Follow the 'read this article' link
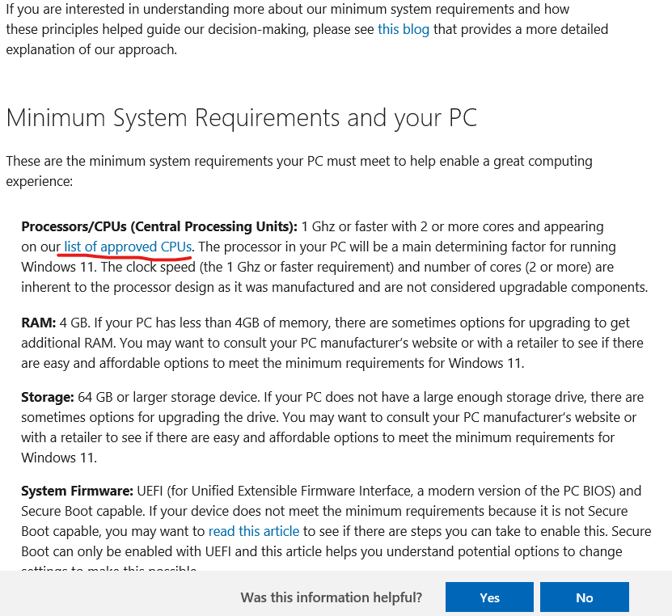The width and height of the screenshot is (672, 616). 254,531
